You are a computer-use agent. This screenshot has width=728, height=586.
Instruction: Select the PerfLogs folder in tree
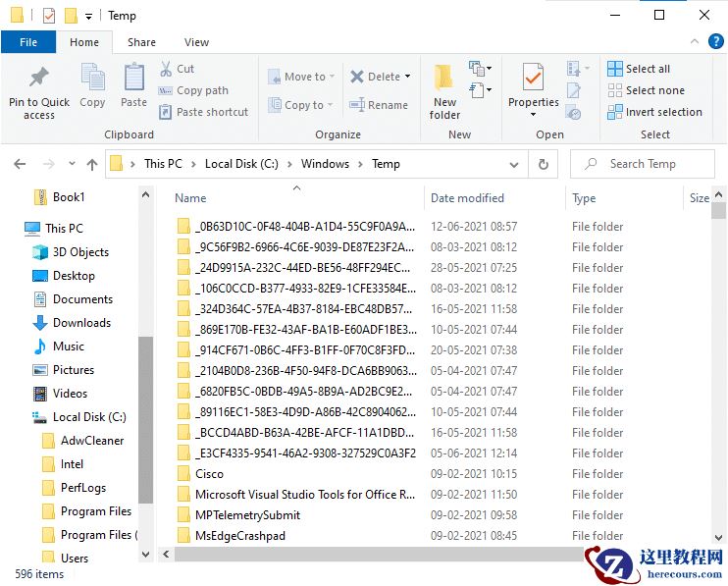[x=74, y=488]
